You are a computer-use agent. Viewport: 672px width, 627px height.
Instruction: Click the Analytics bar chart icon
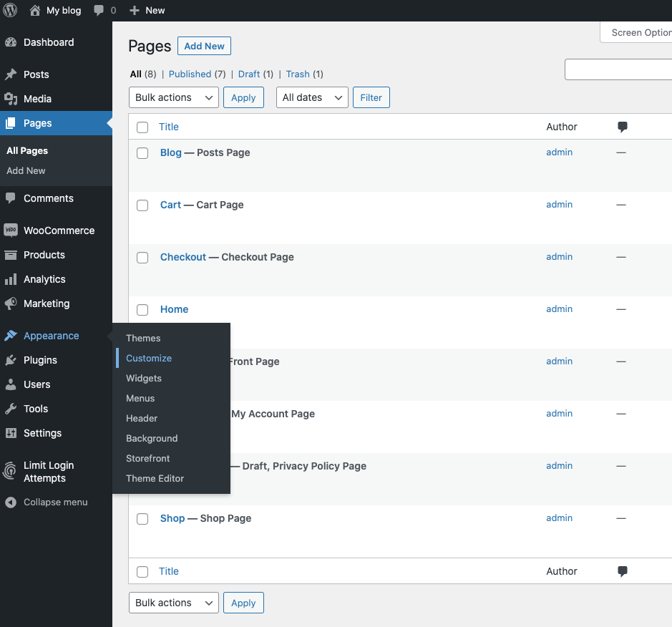[11, 279]
